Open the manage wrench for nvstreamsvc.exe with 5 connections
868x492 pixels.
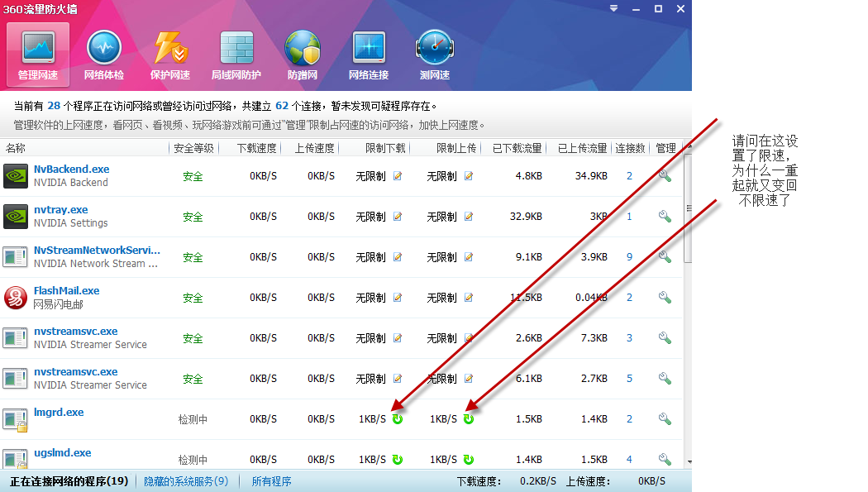coord(665,379)
